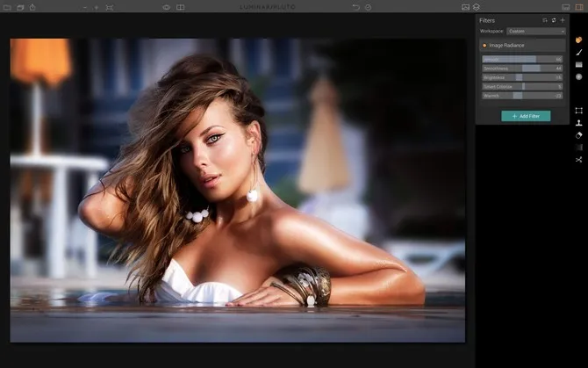
Task: Toggle the Image Radiance filter on/off
Action: click(484, 45)
